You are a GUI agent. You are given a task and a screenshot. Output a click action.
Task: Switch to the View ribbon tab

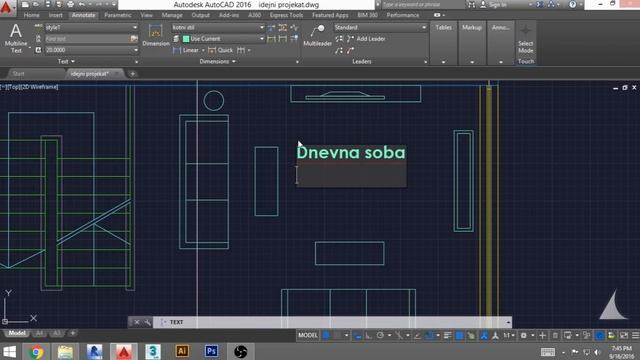click(x=147, y=15)
